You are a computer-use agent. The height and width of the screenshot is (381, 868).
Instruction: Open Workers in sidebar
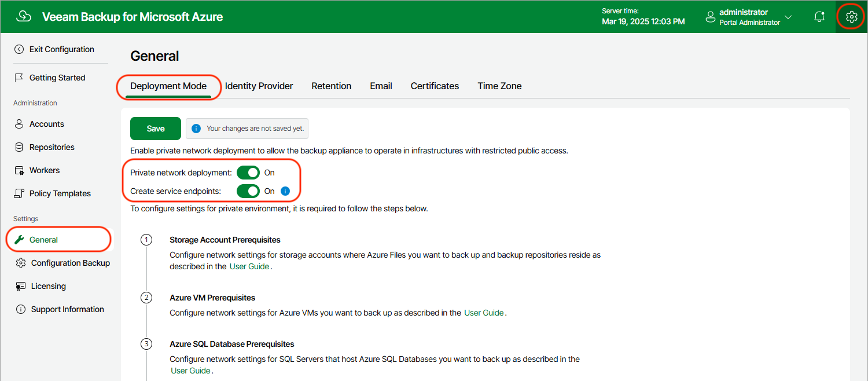tap(45, 170)
